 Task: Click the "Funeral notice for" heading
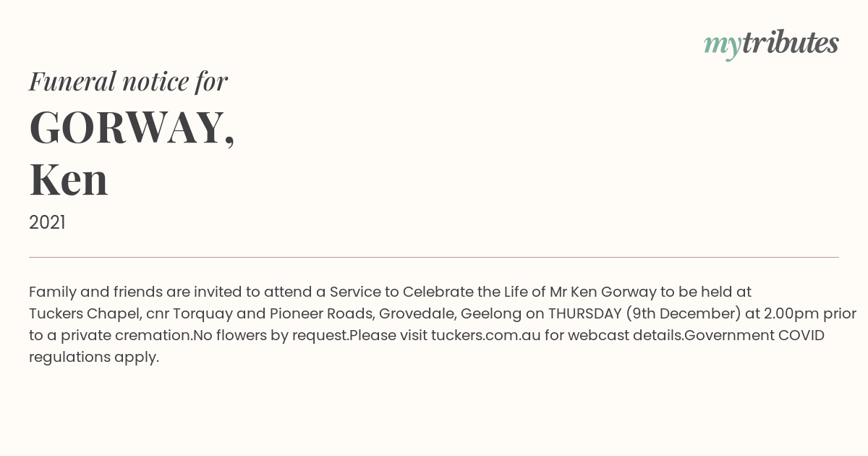point(128,81)
